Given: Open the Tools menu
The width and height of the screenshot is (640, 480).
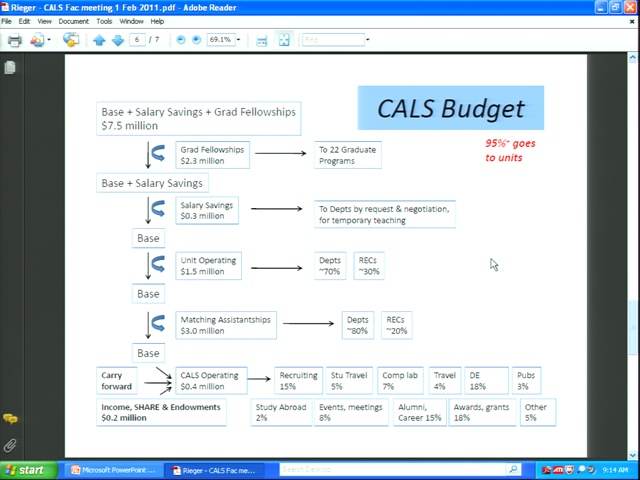Looking at the screenshot, I should pyautogui.click(x=104, y=21).
